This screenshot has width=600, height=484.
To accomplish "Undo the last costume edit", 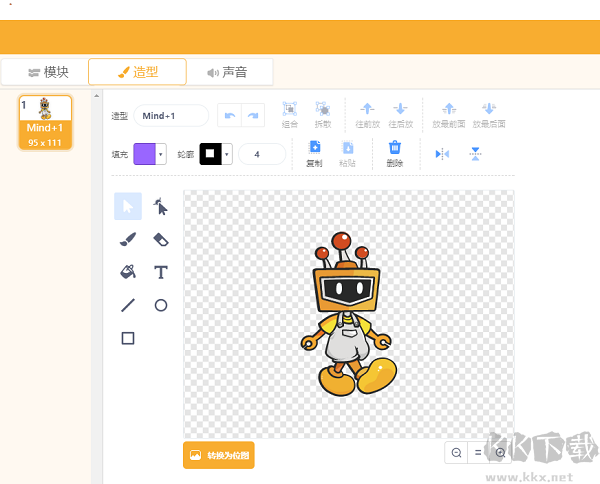I will point(230,115).
